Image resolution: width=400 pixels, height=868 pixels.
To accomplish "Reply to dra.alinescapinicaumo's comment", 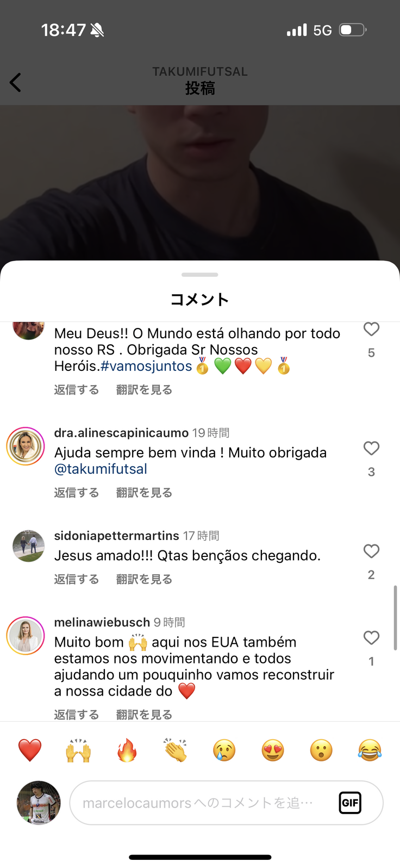I will tap(77, 493).
